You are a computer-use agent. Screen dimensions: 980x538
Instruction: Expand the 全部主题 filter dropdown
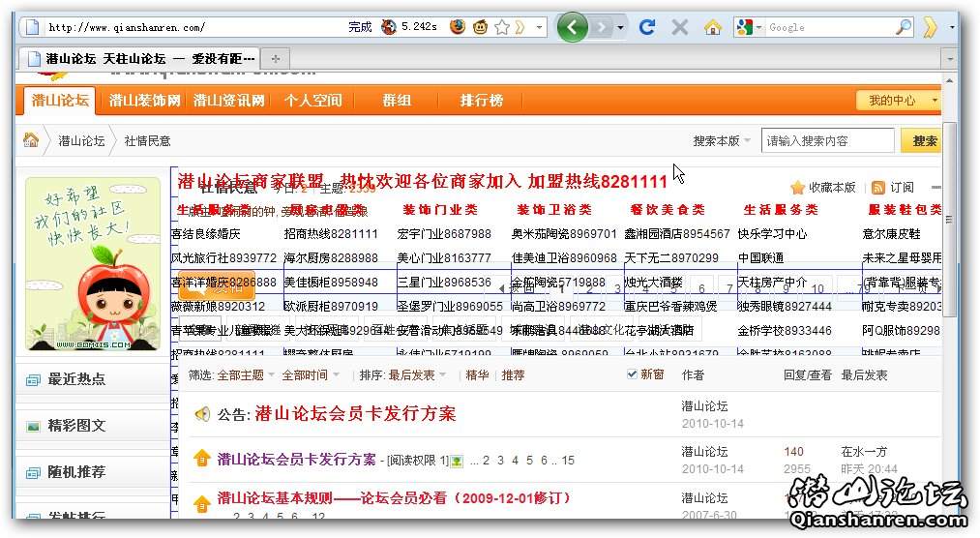pyautogui.click(x=245, y=374)
